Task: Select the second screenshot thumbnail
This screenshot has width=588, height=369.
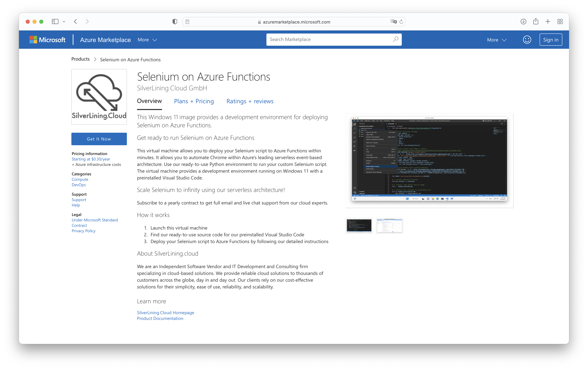Action: coord(389,226)
